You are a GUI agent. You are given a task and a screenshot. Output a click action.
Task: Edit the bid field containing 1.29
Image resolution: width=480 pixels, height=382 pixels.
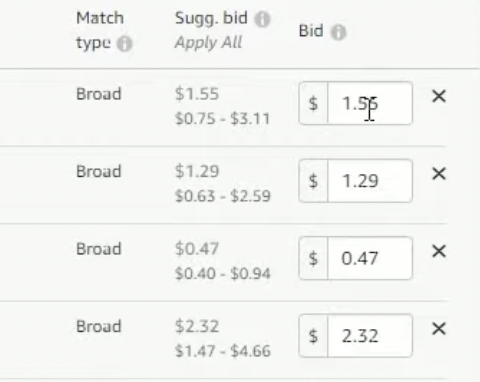click(x=370, y=181)
